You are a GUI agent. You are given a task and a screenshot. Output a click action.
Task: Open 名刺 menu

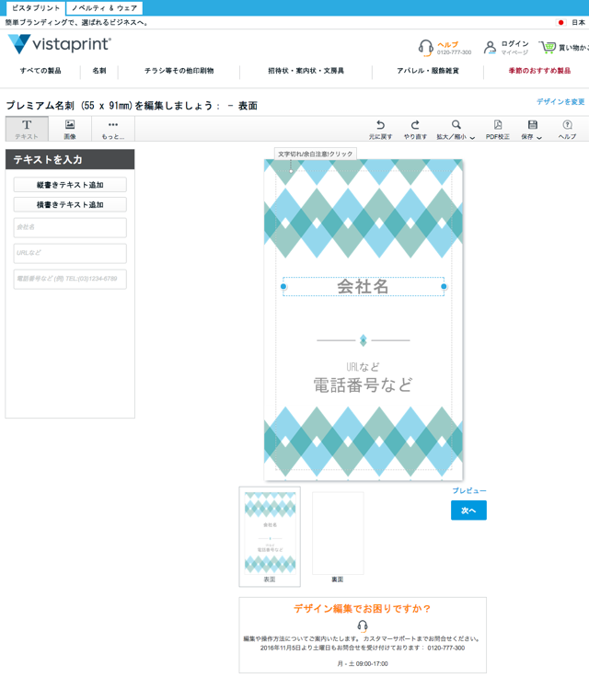pos(99,71)
